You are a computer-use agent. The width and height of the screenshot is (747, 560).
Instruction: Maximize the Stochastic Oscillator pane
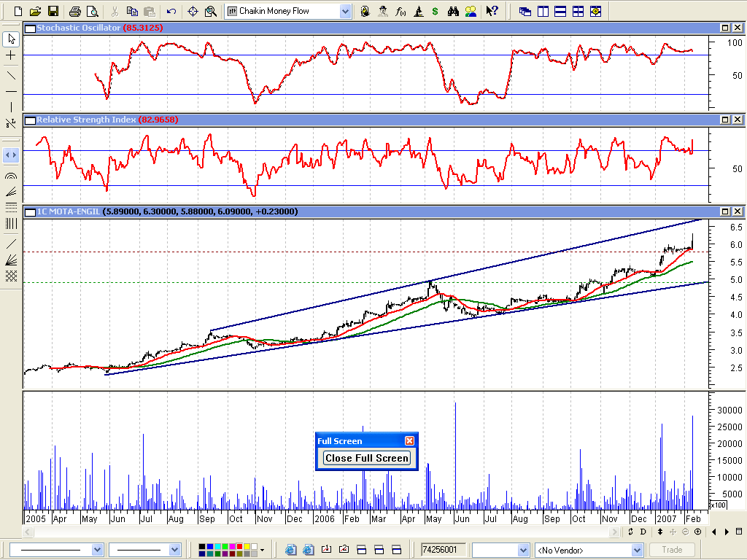[x=725, y=28]
